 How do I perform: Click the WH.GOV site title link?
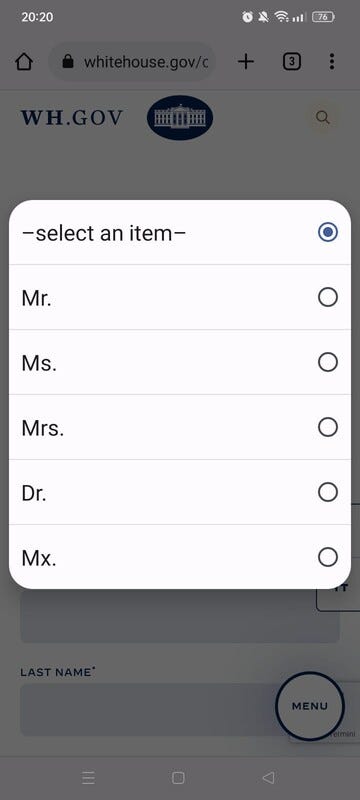(72, 118)
